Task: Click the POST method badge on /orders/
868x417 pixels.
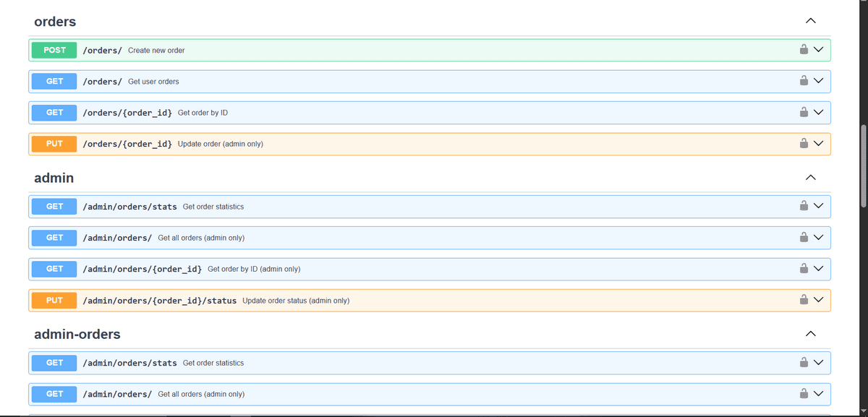Action: point(54,49)
